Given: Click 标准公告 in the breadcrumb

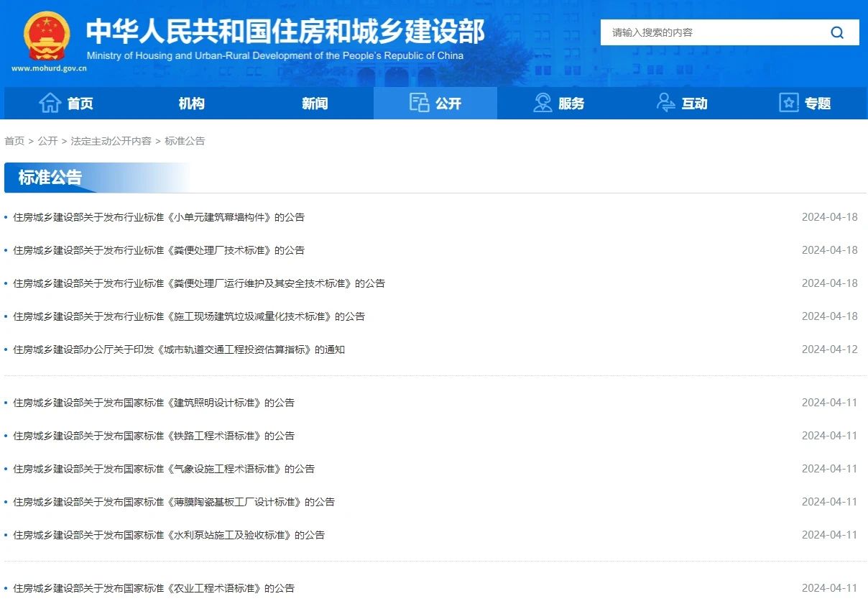Looking at the screenshot, I should coord(185,141).
